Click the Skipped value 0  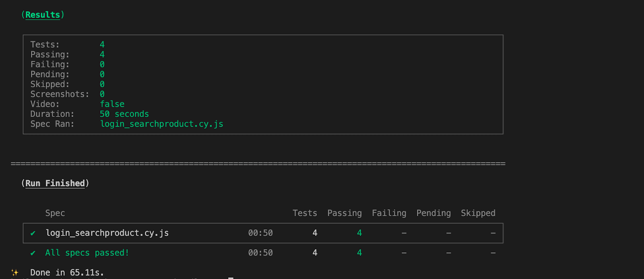(102, 84)
